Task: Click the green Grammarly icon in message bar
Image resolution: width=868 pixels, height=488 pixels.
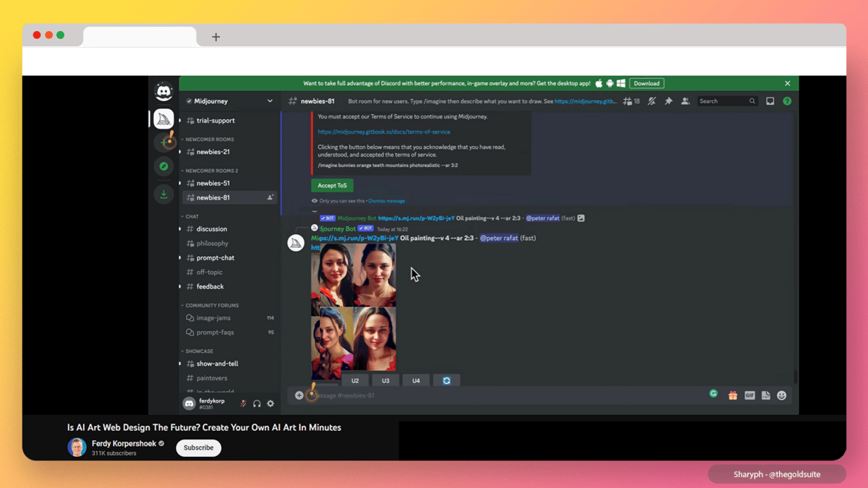Action: pos(713,394)
